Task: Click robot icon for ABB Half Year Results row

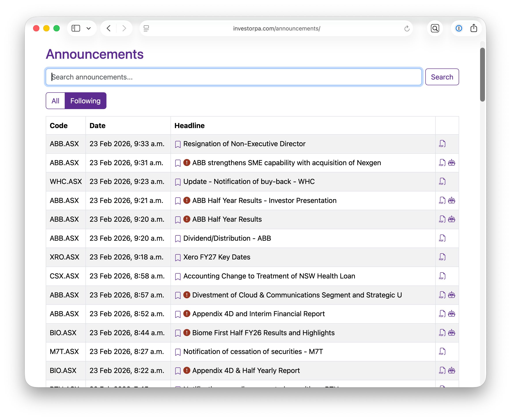Action: coord(451,219)
